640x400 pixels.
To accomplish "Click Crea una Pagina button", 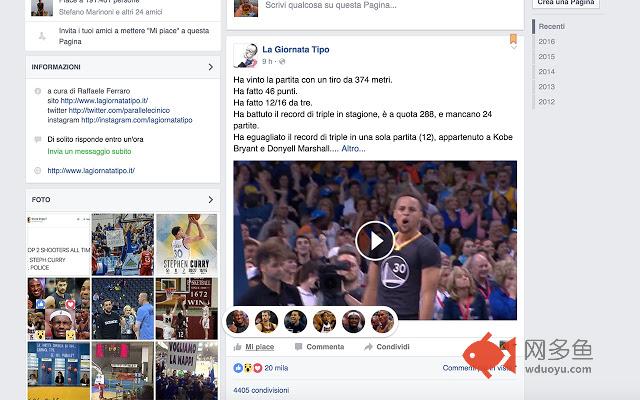I will [566, 2].
